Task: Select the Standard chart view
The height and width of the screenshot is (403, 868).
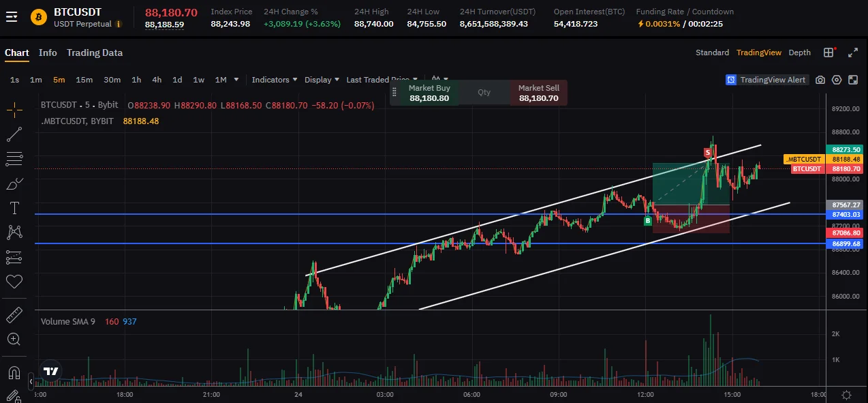Action: pos(712,53)
